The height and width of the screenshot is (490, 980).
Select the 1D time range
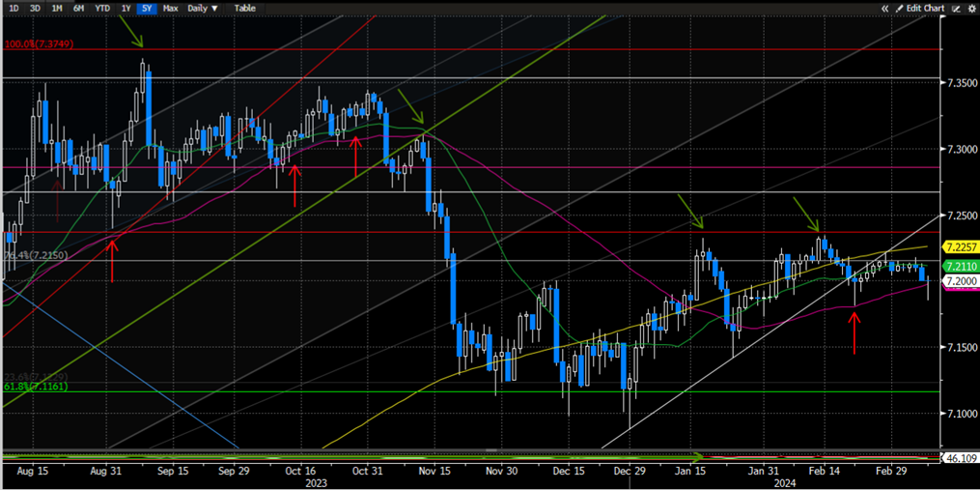[x=14, y=8]
